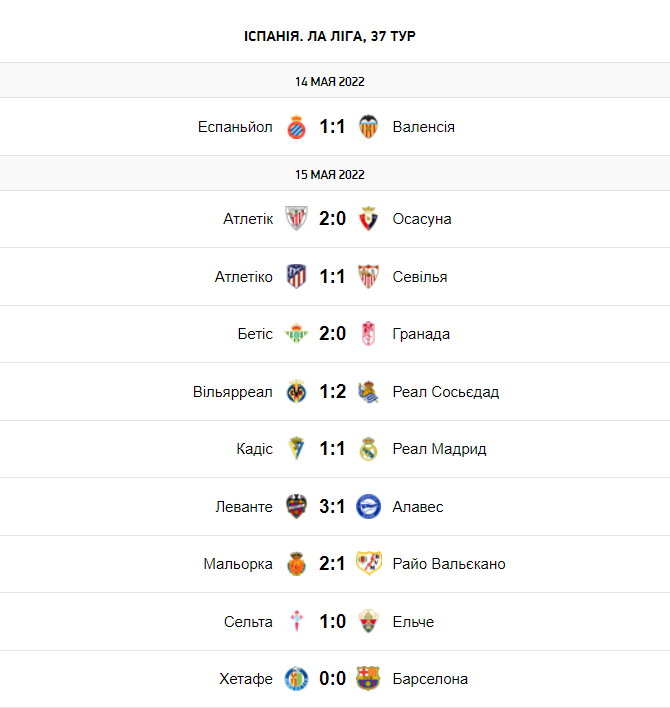
Task: Click the Getafe club crest
Action: click(x=296, y=679)
